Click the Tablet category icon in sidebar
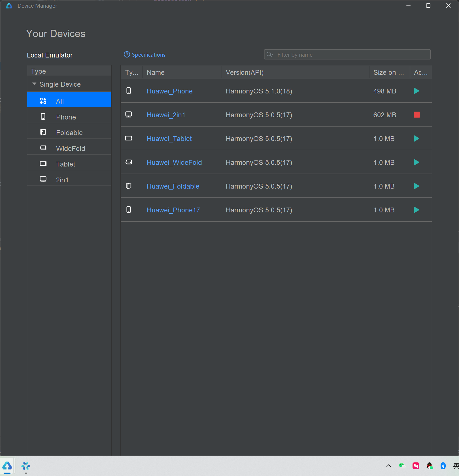The image size is (459, 476). point(43,164)
